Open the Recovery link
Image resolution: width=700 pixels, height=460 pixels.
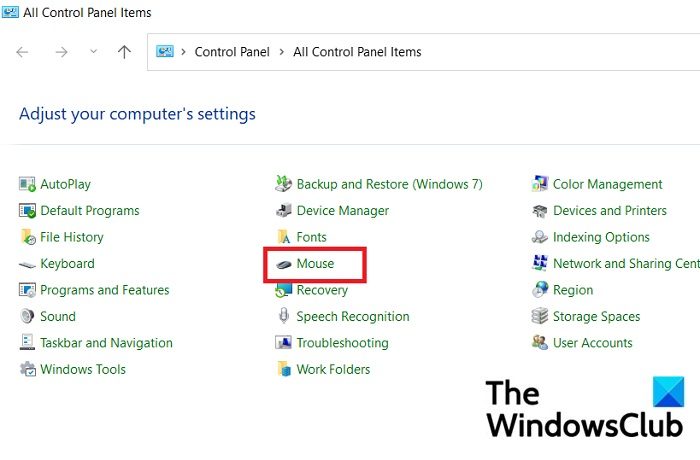coord(322,290)
